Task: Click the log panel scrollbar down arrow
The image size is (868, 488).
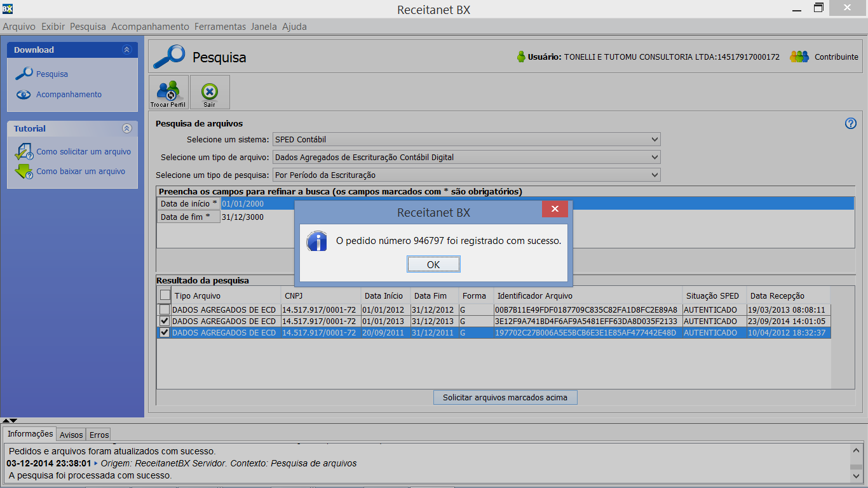Action: tap(857, 475)
